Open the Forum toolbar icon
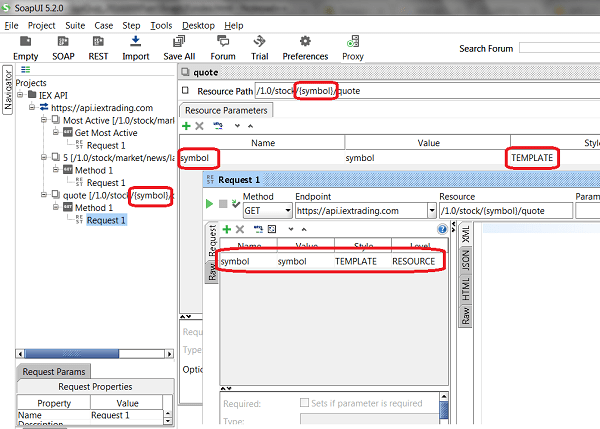This screenshot has height=429, width=600. [223, 48]
